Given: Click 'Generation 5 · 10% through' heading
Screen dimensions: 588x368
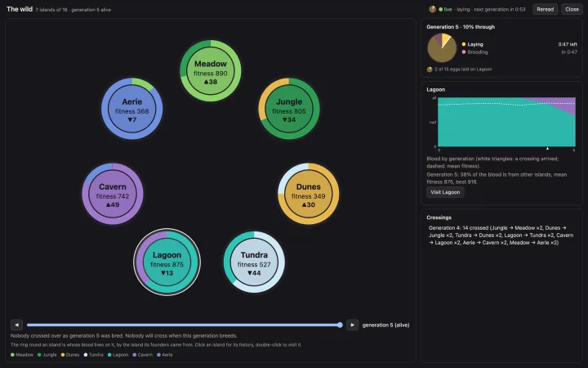Looking at the screenshot, I should pyautogui.click(x=461, y=27).
